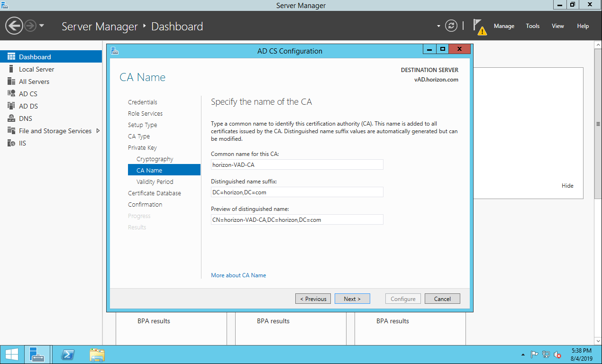Click the Distinguished name suffix field
The width and height of the screenshot is (602, 364).
pyautogui.click(x=297, y=192)
